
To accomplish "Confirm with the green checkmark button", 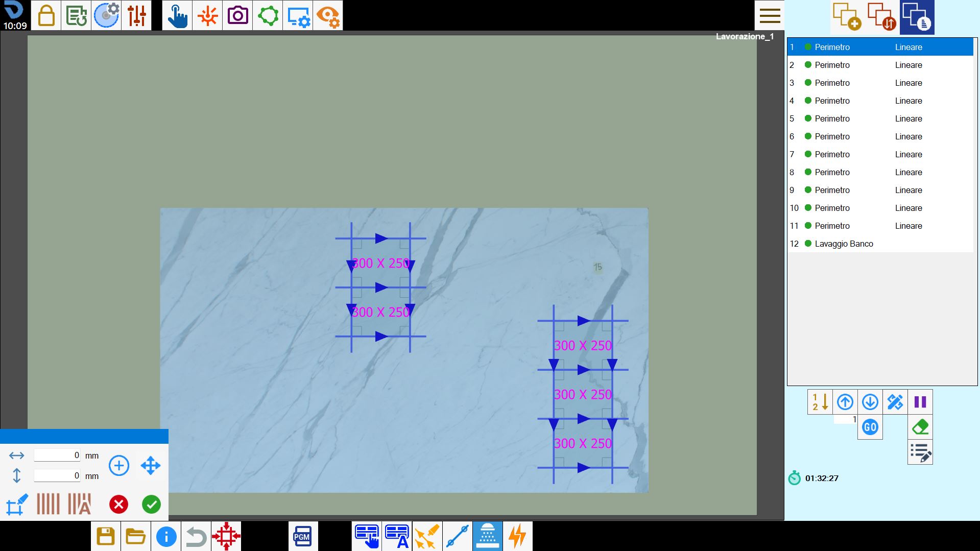I will click(151, 505).
